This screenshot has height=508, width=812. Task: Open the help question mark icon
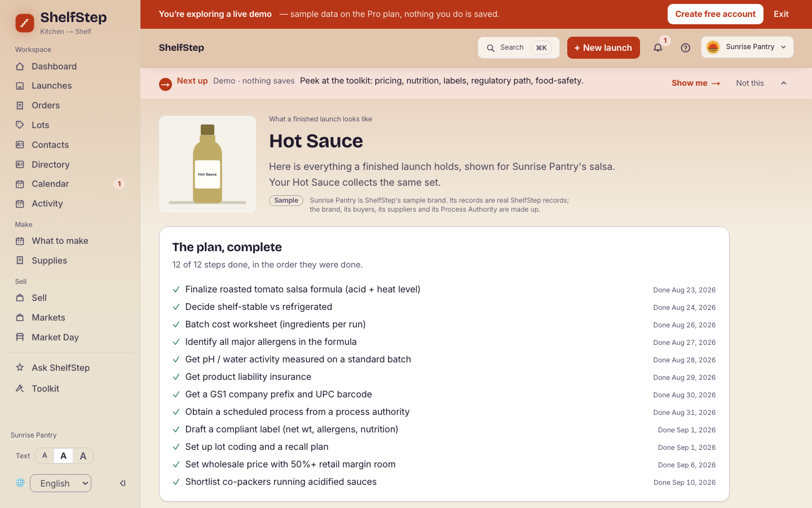coord(685,48)
